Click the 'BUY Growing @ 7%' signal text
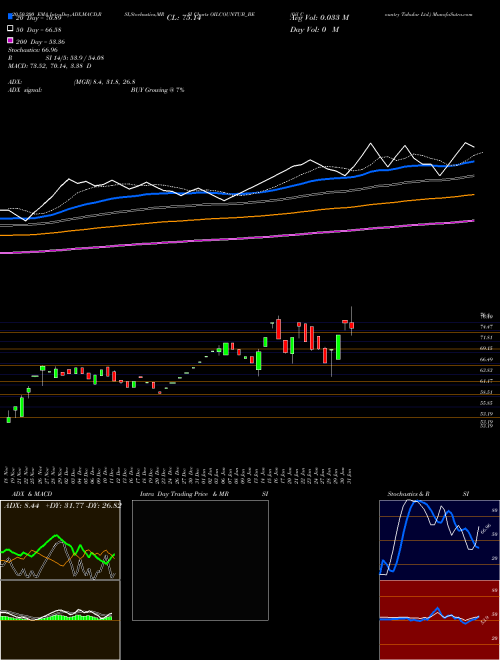 [157, 90]
